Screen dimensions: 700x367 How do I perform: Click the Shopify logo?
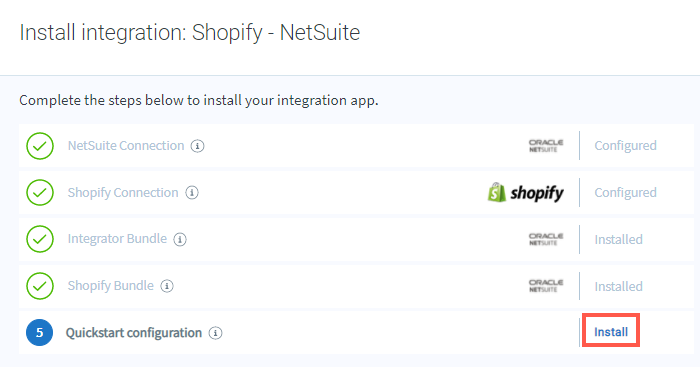[x=525, y=193]
